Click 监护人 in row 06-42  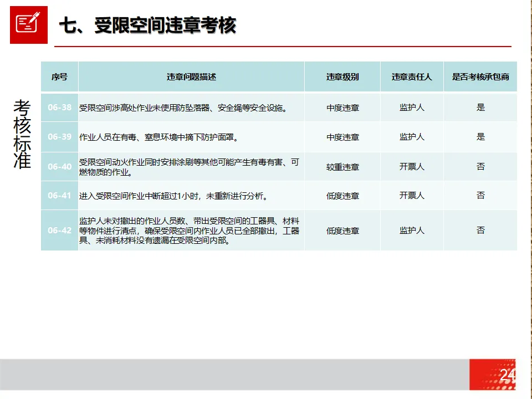[412, 231]
